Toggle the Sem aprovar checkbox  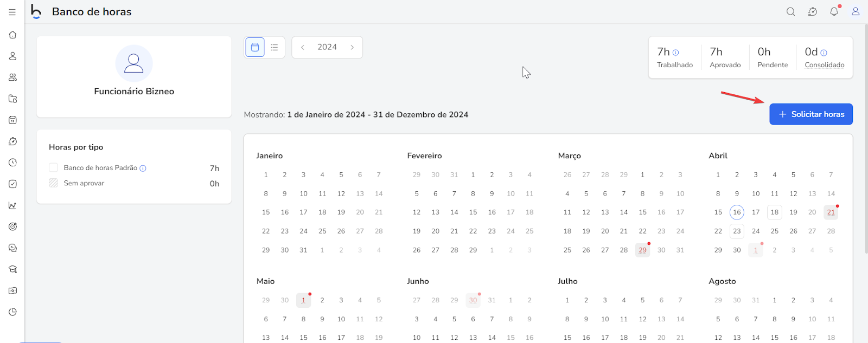click(53, 183)
